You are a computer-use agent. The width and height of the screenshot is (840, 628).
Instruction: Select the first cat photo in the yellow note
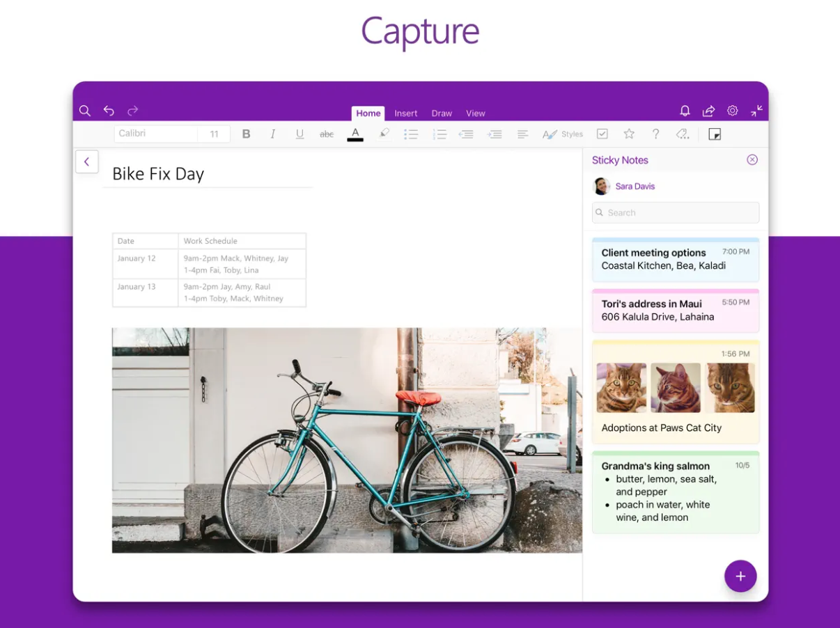[621, 388]
